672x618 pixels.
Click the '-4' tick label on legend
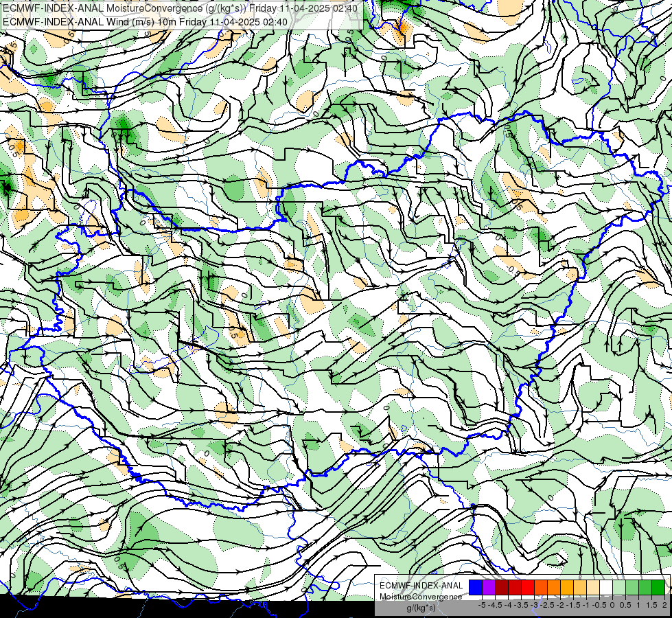[x=508, y=605]
